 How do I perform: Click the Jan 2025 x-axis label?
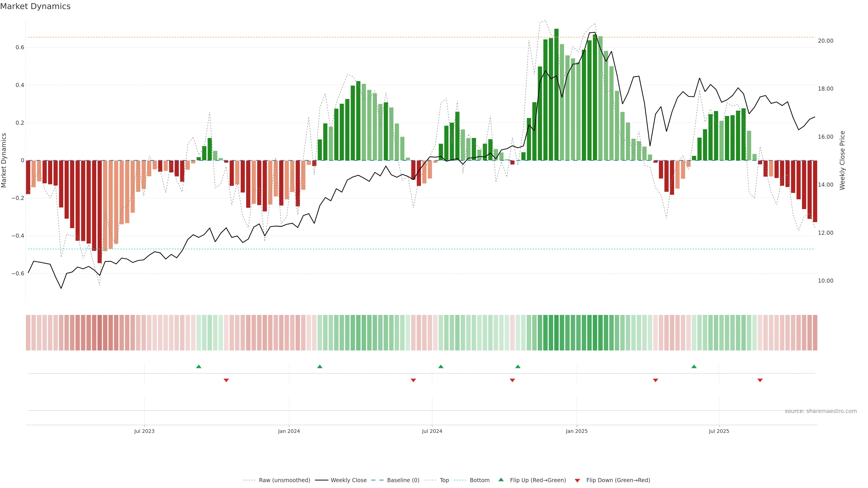click(x=577, y=431)
